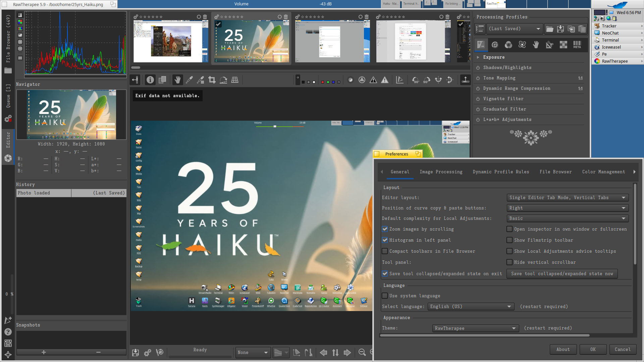The height and width of the screenshot is (362, 644).
Task: Toggle Zoom images by scrolling checkbox
Action: click(x=385, y=229)
